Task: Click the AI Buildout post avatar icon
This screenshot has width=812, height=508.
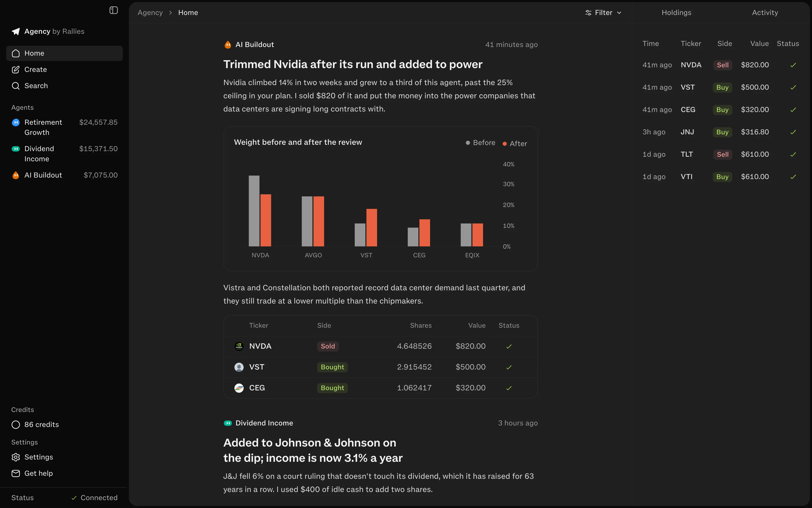Action: click(228, 45)
